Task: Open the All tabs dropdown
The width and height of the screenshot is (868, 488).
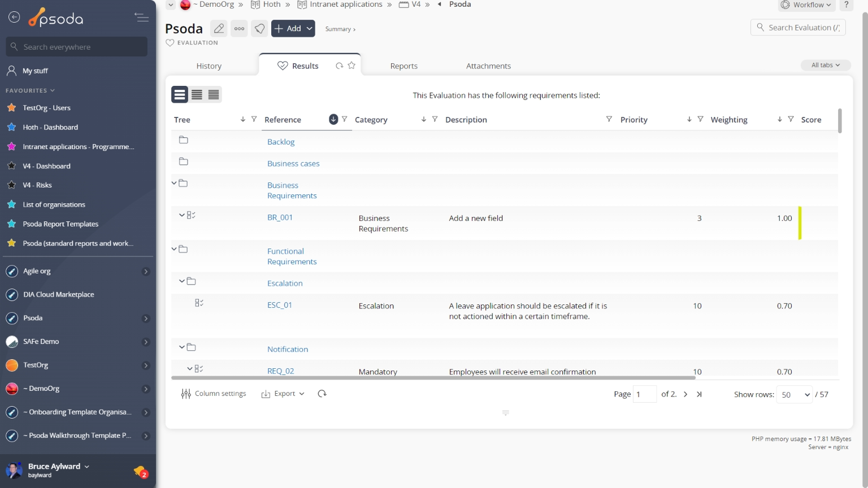Action: pos(826,65)
